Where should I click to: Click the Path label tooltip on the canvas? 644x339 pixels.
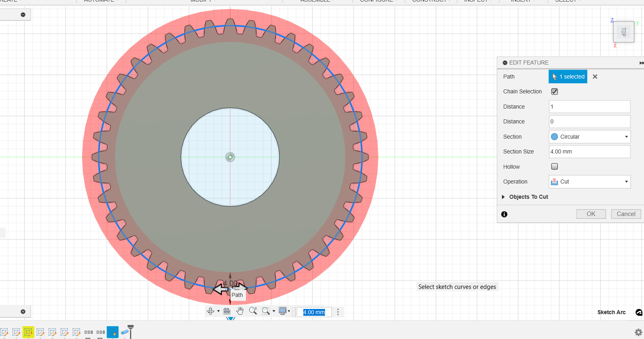pos(237,295)
